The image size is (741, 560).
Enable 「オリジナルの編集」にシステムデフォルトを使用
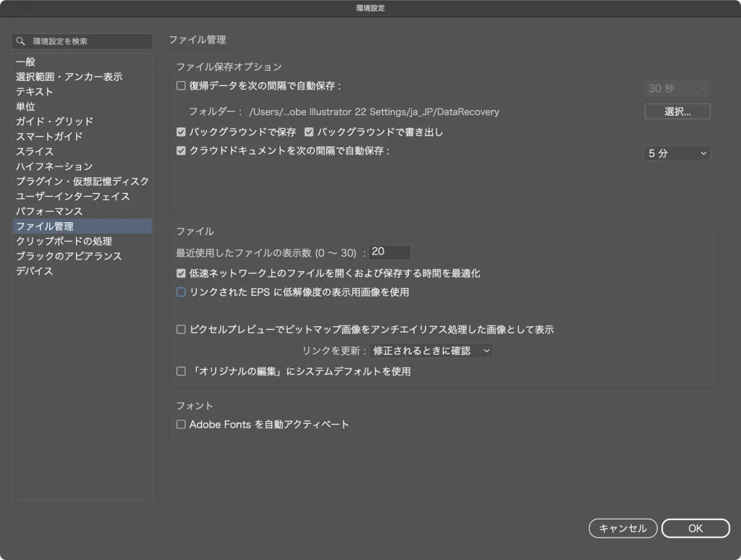click(181, 371)
